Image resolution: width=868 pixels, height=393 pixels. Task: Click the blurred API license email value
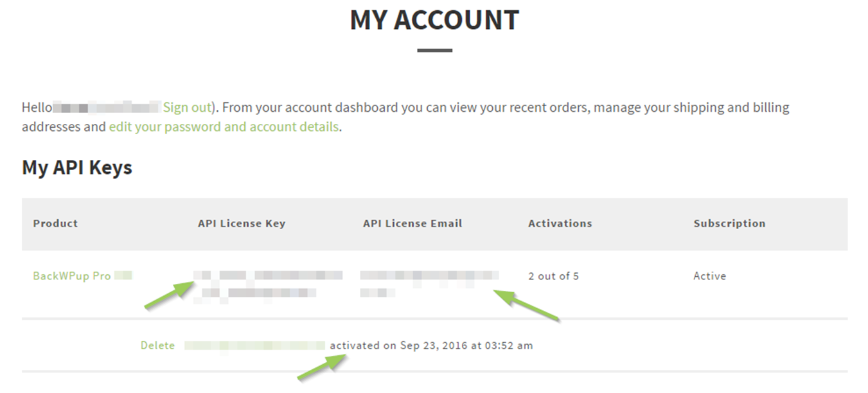point(429,283)
